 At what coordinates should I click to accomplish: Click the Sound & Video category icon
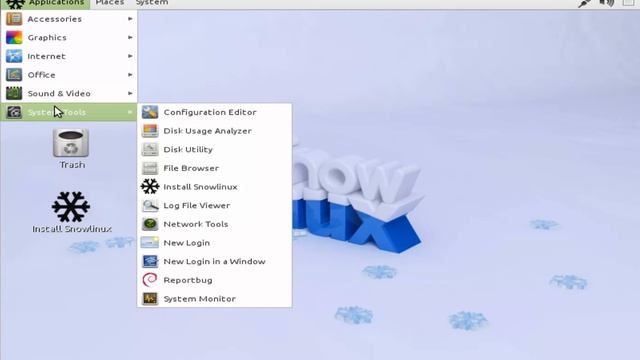coord(14,93)
